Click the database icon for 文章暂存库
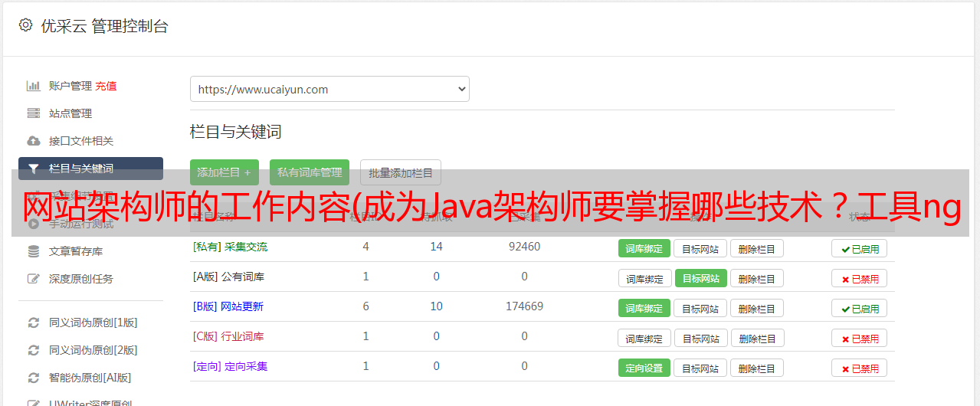This screenshot has width=980, height=406. pyautogui.click(x=33, y=251)
